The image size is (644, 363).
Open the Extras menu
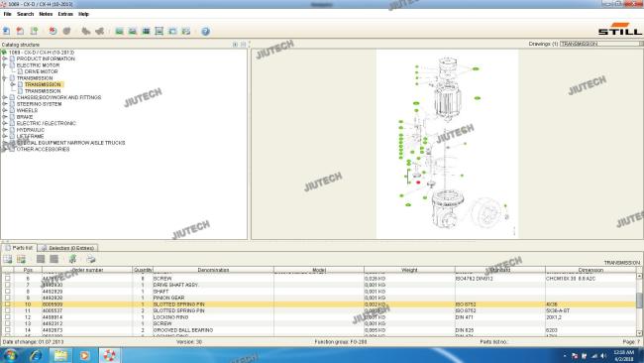[x=65, y=14]
